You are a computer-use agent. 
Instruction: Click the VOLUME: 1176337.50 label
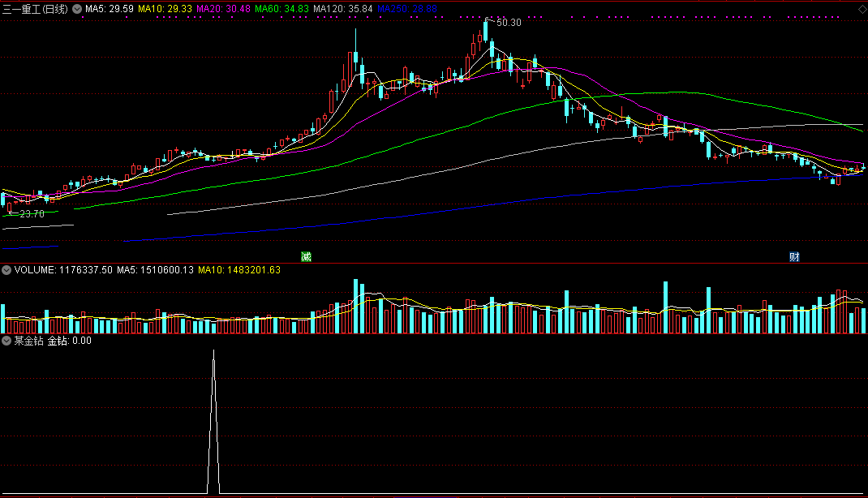coord(63,270)
